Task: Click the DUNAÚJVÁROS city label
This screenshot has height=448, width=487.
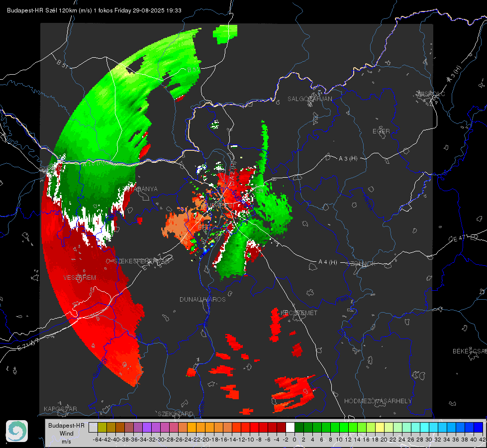Action: [202, 299]
